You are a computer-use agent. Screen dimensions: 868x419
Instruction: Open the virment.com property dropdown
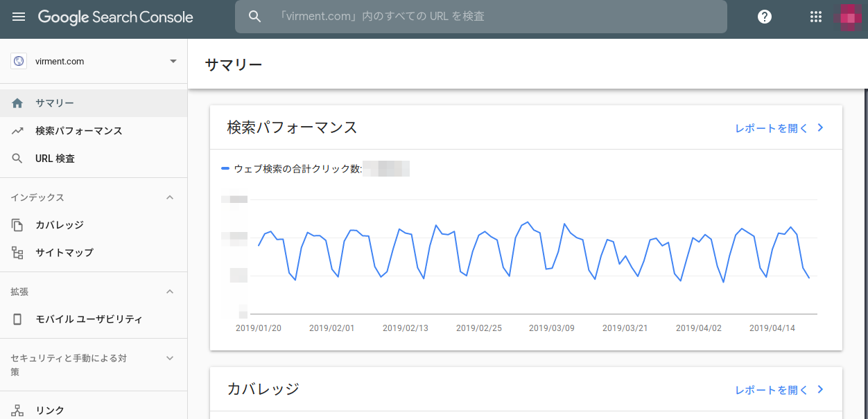(x=173, y=61)
